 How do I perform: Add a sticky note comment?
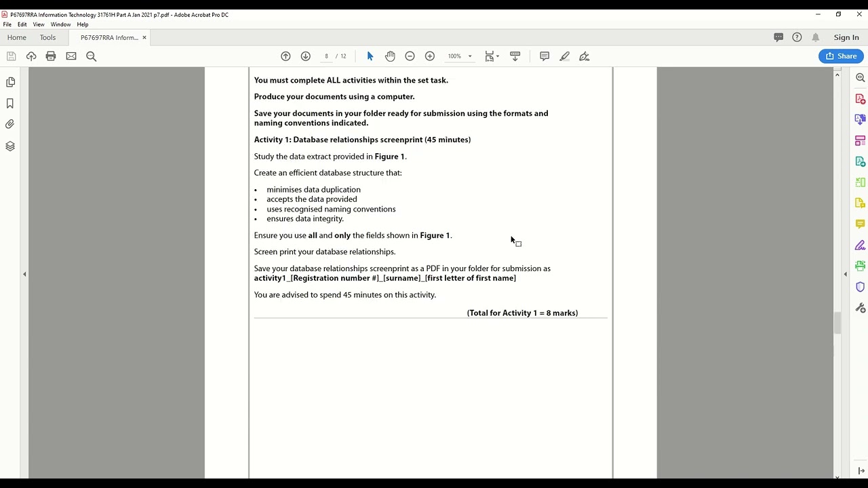(x=545, y=56)
